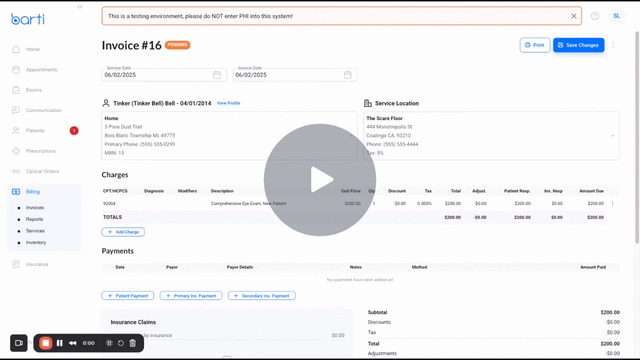Click the Service Location building icon
640x360 pixels.
pyautogui.click(x=368, y=103)
